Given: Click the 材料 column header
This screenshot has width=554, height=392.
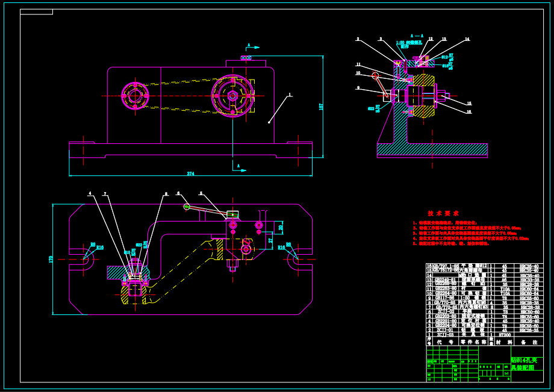Looking at the screenshot, I should 504,342.
